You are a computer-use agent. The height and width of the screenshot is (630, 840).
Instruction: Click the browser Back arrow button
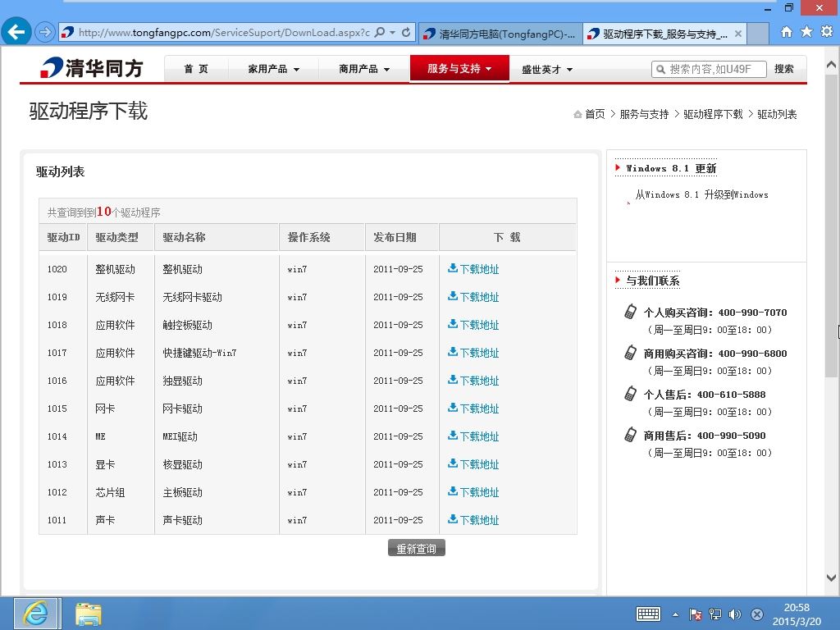tap(16, 32)
